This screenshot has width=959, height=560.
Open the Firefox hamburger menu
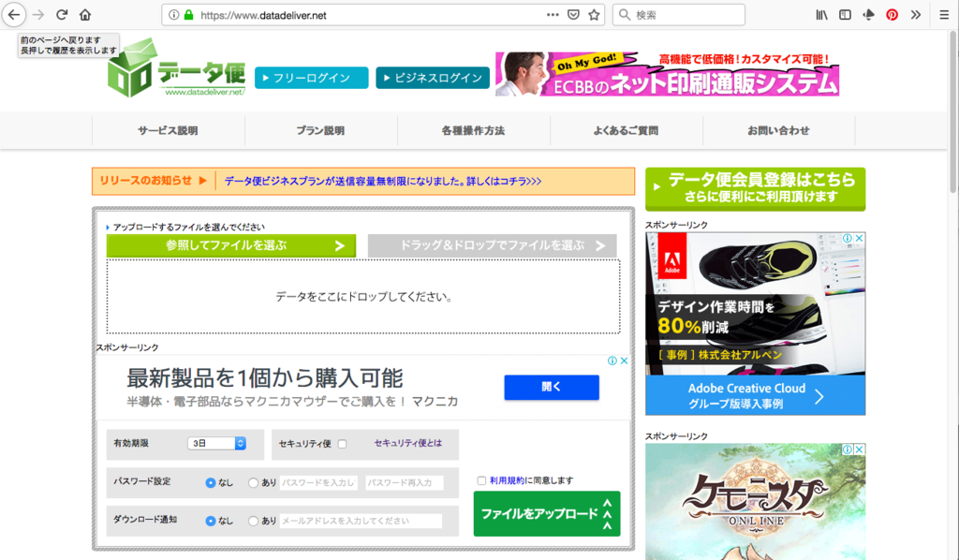(x=944, y=15)
